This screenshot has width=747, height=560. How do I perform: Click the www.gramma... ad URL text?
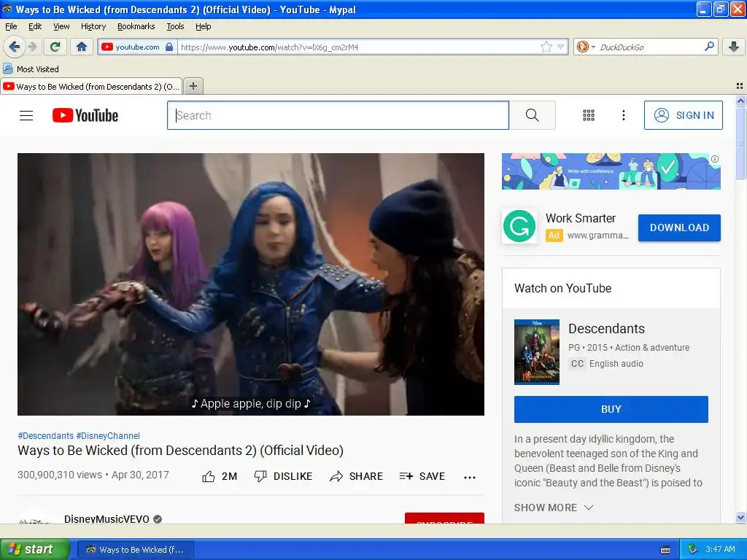coord(598,236)
